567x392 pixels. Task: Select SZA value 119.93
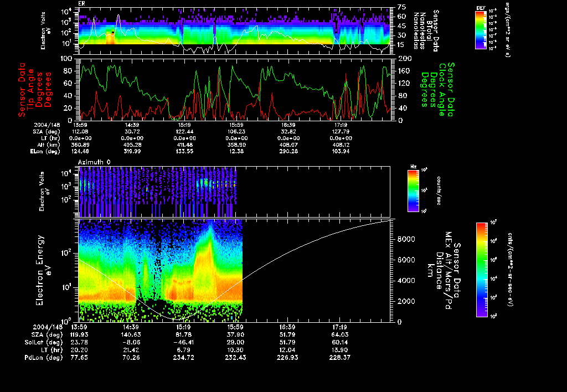79,334
